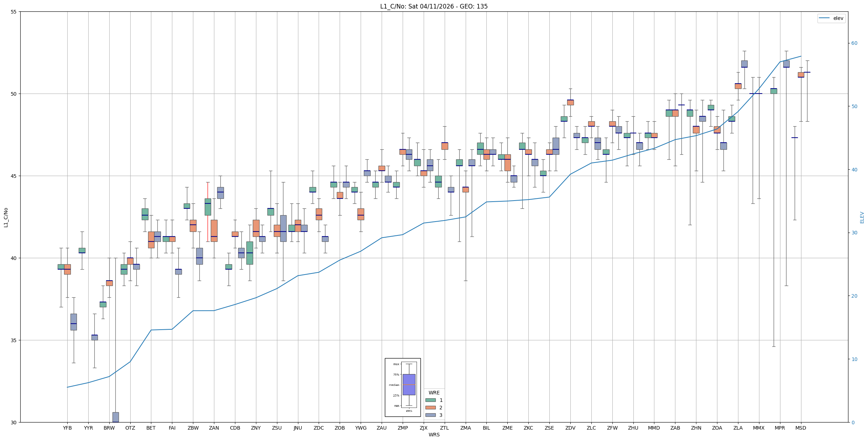Click the WRS x-axis title
The height and width of the screenshot is (441, 868).
(x=434, y=435)
